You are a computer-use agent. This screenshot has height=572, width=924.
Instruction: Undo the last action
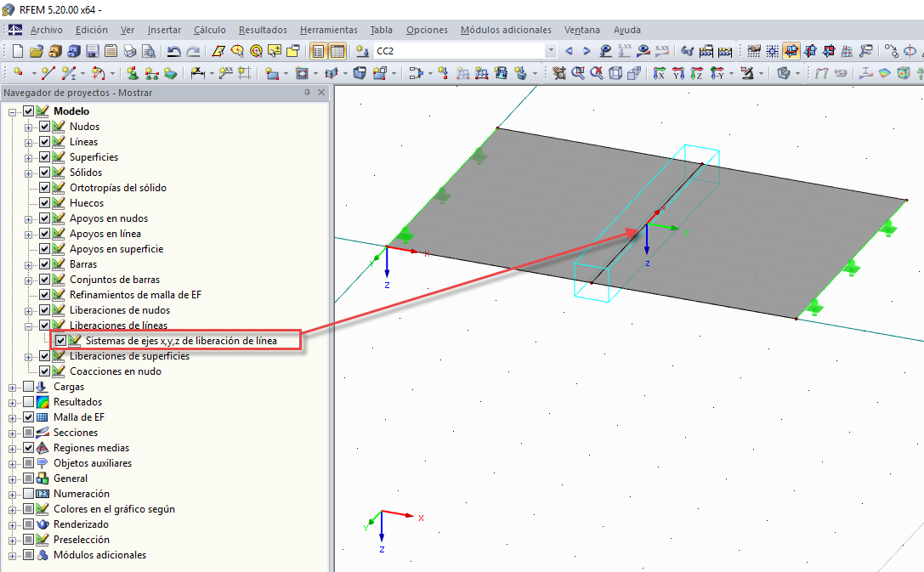tap(174, 51)
